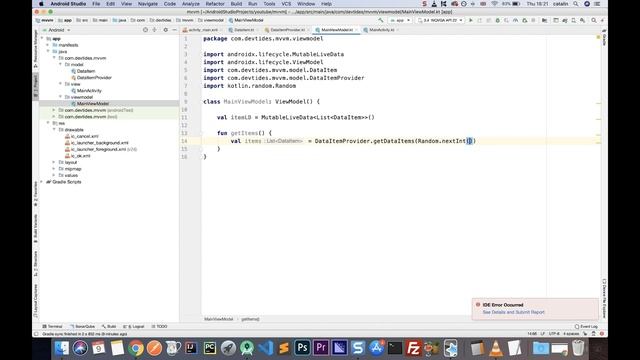Click the MainViewModel breadcrumb at editor bottom
This screenshot has height=360, width=640.
pyautogui.click(x=218, y=319)
